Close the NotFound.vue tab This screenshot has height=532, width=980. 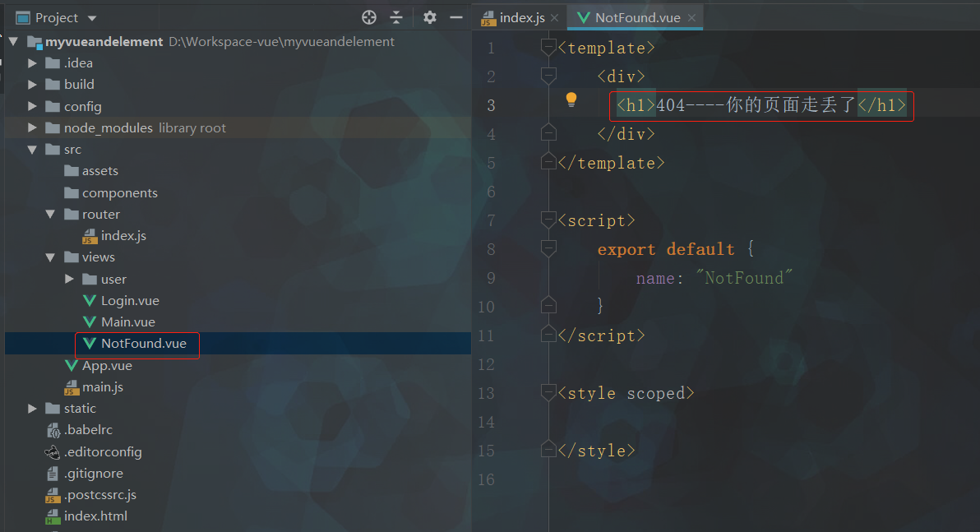coord(692,18)
